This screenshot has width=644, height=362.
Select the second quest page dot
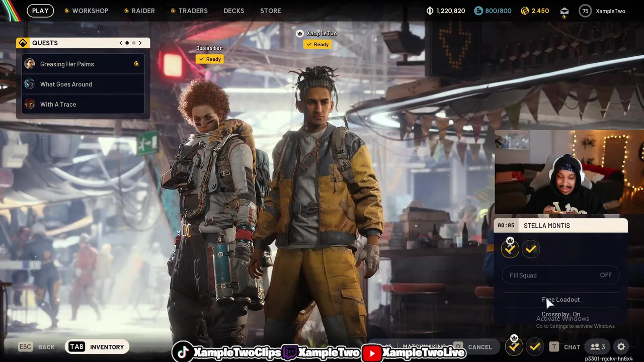tap(134, 43)
